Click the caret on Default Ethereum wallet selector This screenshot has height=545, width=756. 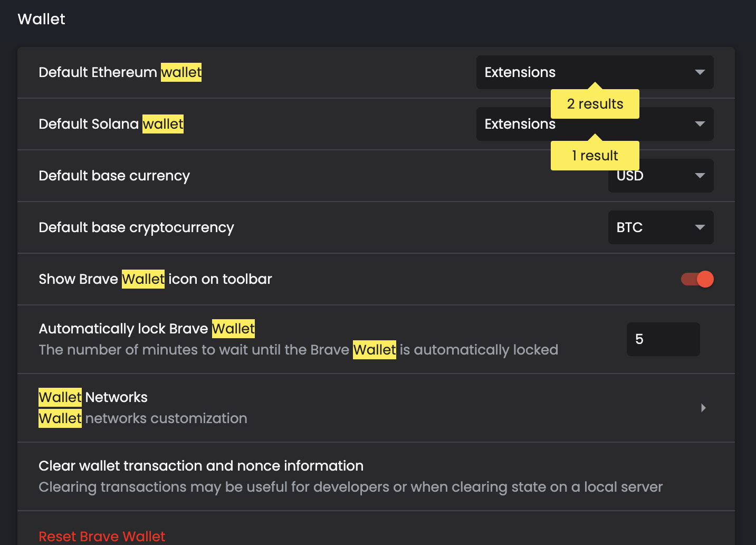700,72
